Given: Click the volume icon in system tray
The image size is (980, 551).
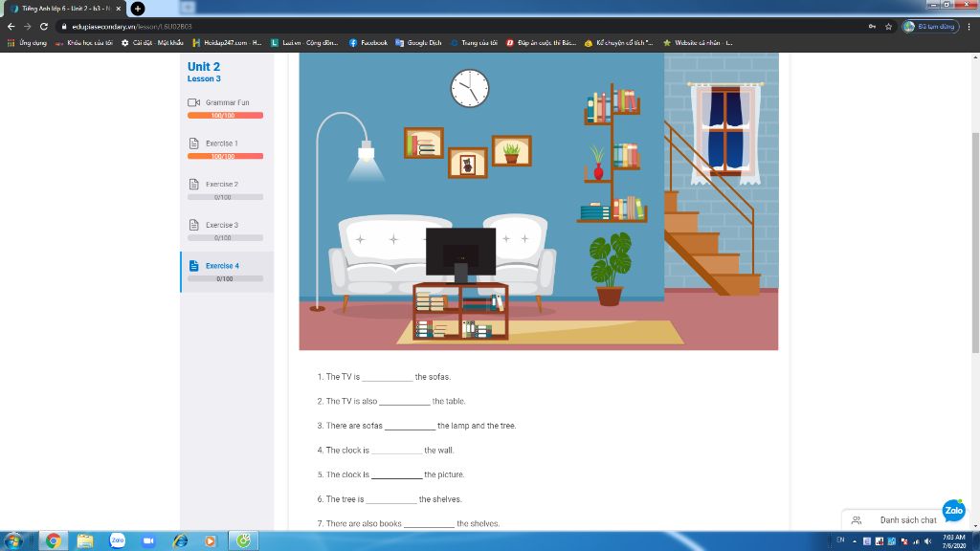Looking at the screenshot, I should 928,541.
